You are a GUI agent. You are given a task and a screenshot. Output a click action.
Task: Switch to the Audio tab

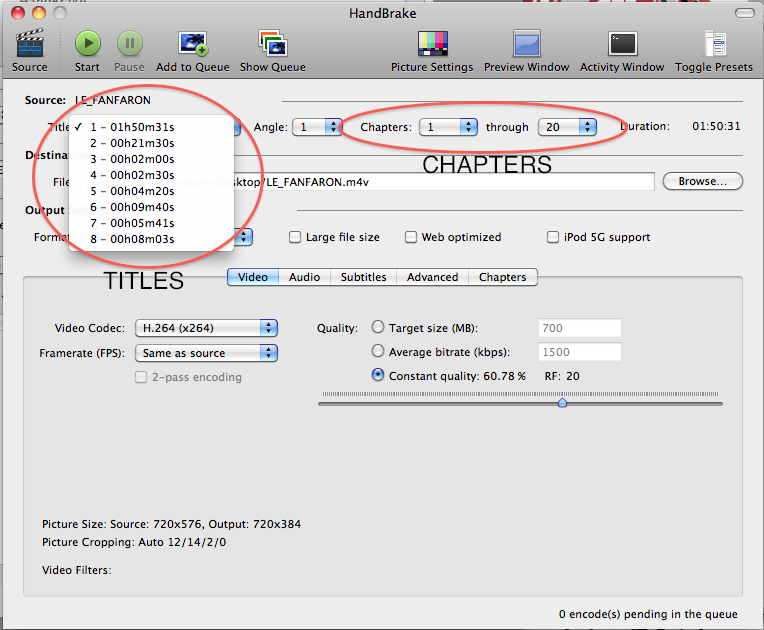305,277
